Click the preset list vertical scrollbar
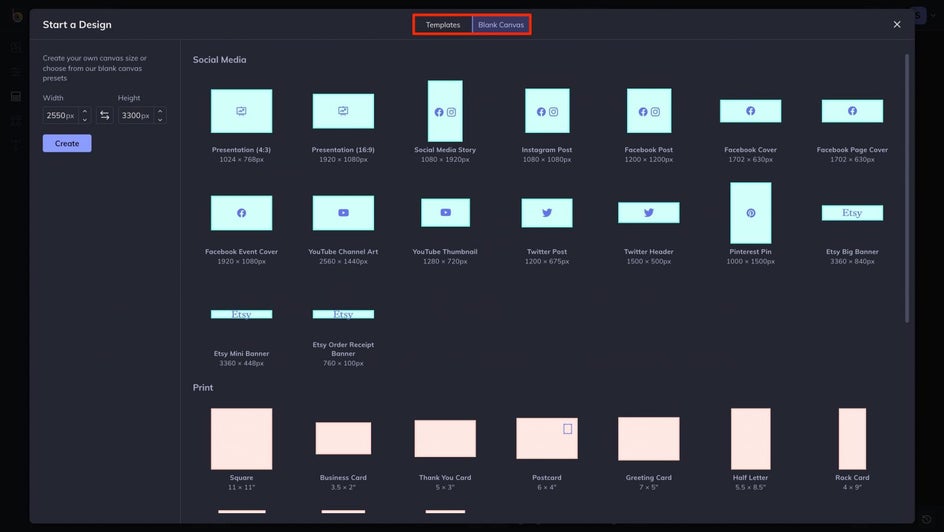This screenshot has width=944, height=532. point(907,188)
